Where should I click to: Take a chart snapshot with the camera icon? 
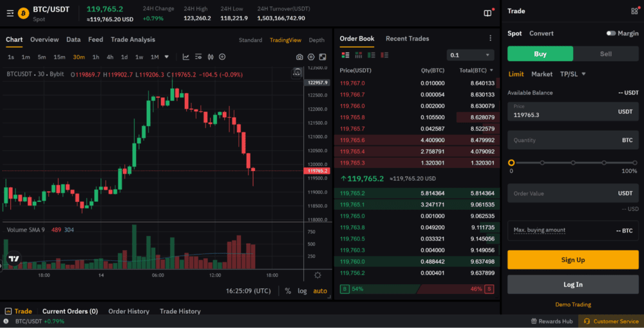point(300,57)
